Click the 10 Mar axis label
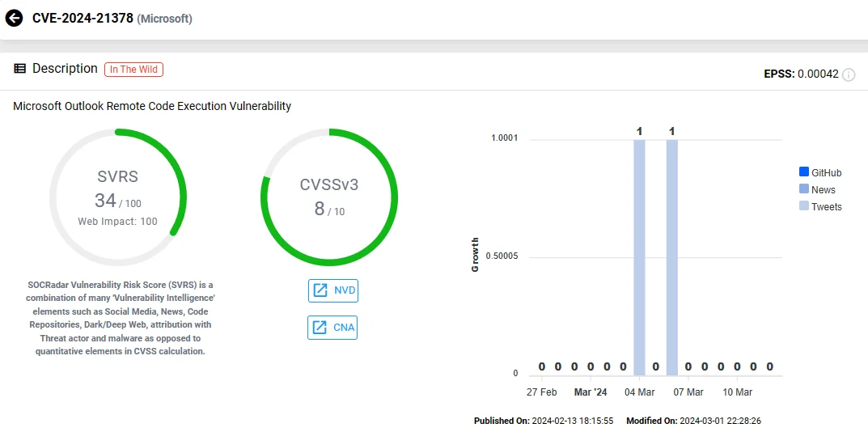The width and height of the screenshot is (868, 432). pos(738,392)
